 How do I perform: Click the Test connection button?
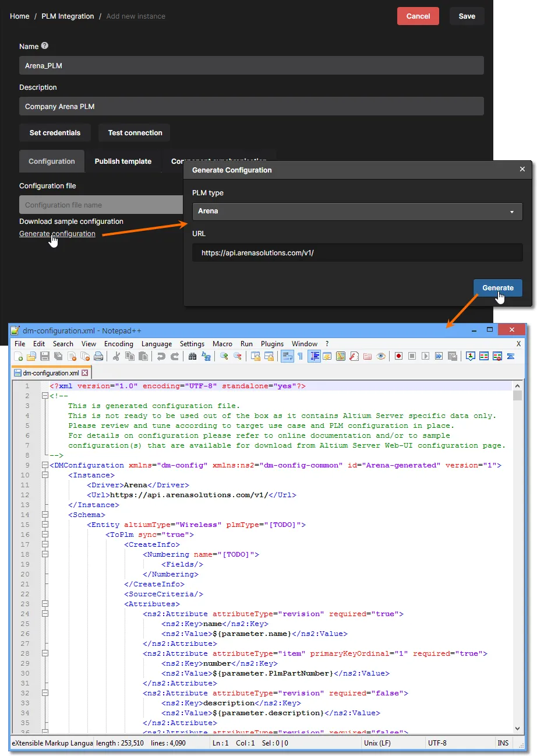point(135,133)
